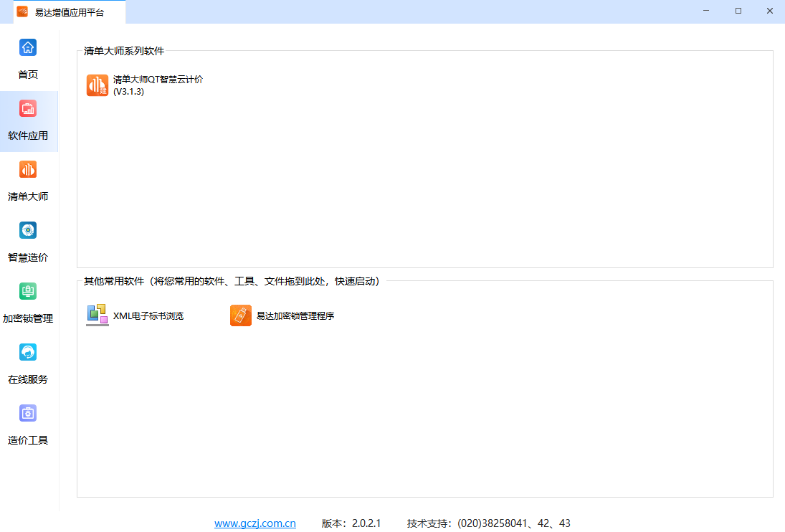Click the 易达增值应用平台 window title

(70, 12)
